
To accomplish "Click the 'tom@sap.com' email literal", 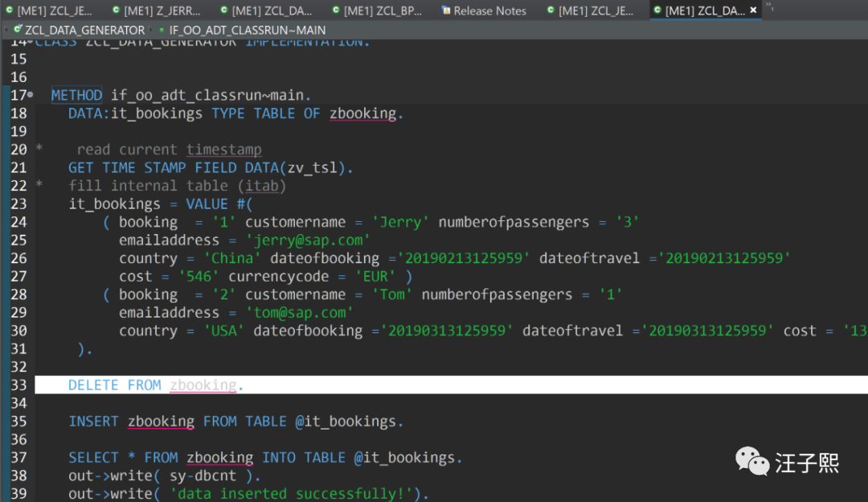I will (300, 313).
